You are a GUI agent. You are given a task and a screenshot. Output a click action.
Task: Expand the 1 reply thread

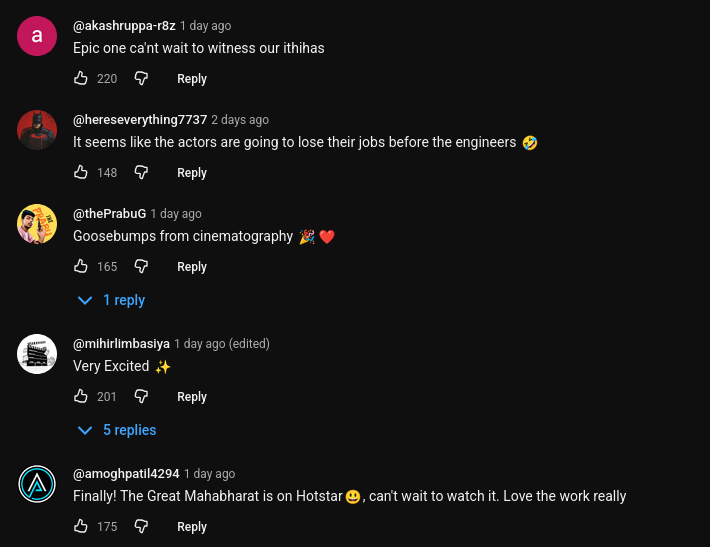pos(112,300)
